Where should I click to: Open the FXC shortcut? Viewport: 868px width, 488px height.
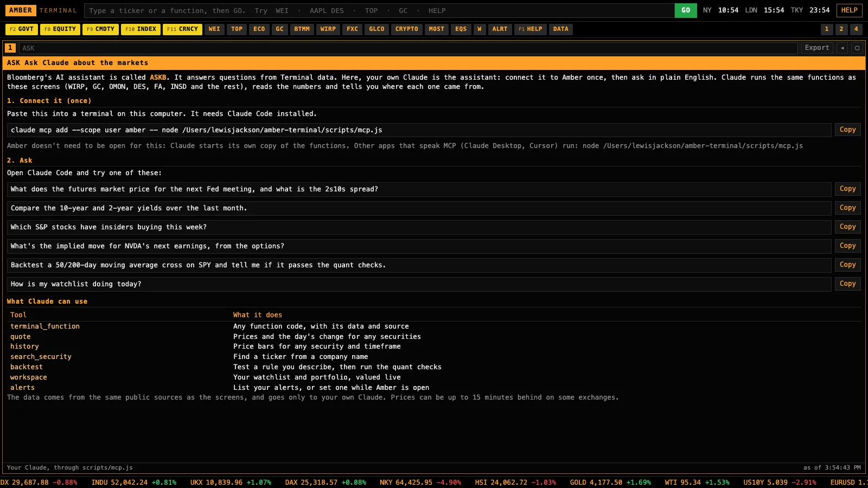[x=352, y=29]
